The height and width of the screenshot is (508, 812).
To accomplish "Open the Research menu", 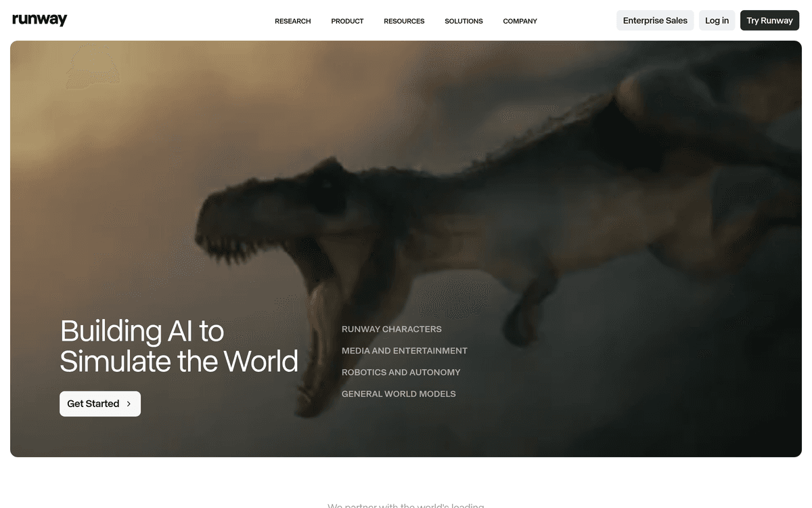I will 292,21.
